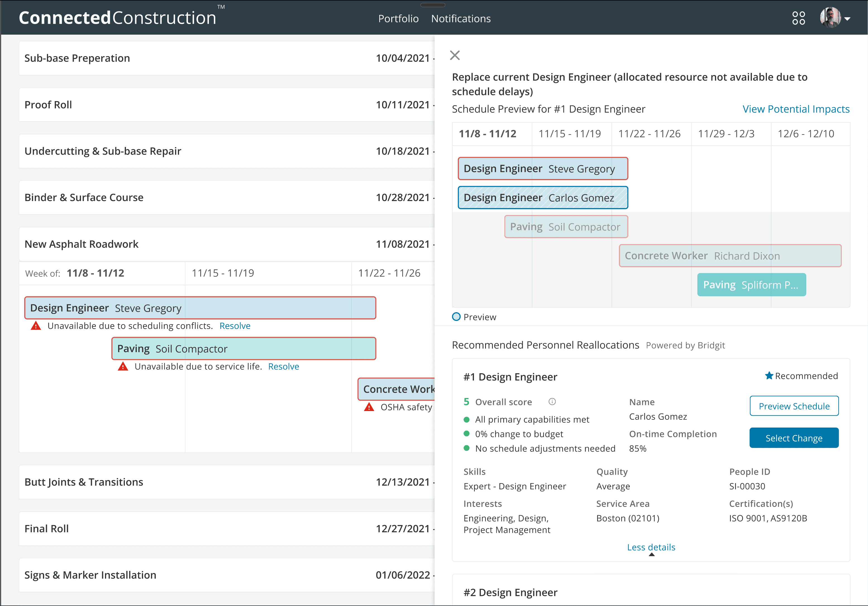868x606 pixels.
Task: Click the View Potential Impacts link
Action: point(796,109)
